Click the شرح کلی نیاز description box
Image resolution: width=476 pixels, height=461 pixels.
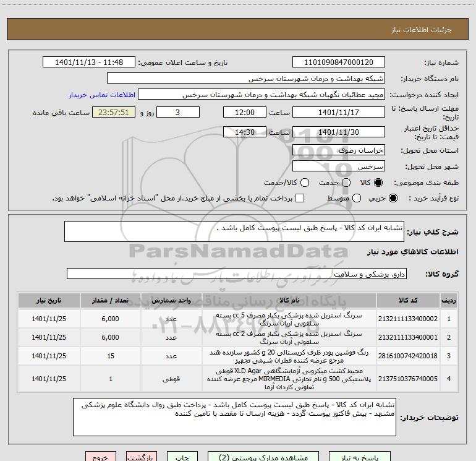coord(234,231)
